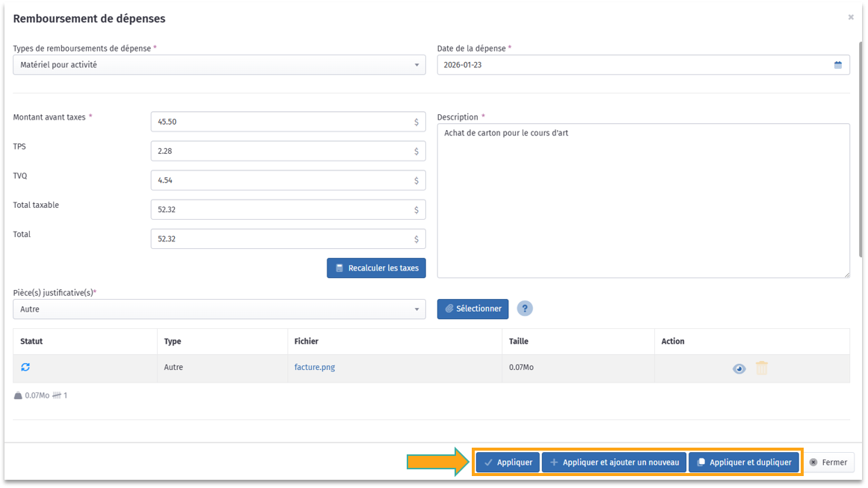Click the Sélectionner file button
Screen dimensions: 868x488
pos(473,309)
